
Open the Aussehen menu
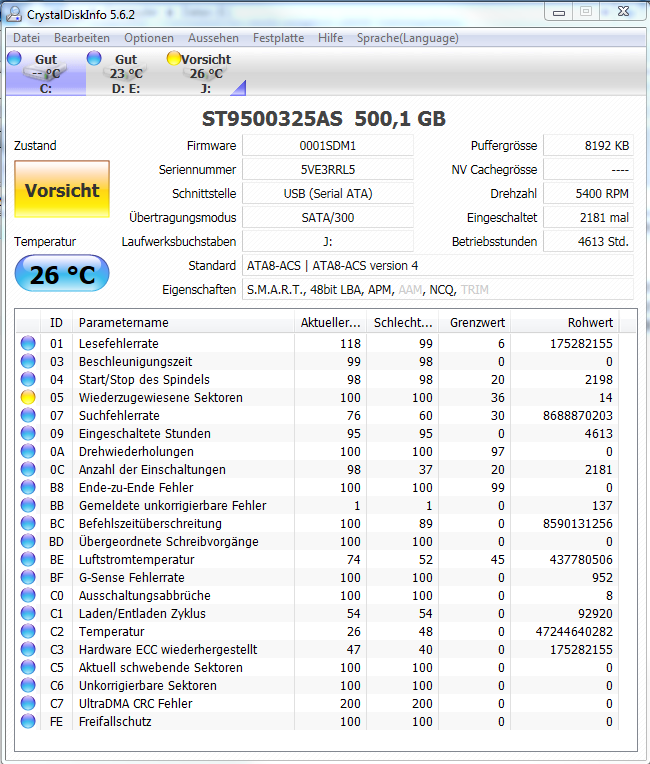pos(213,38)
